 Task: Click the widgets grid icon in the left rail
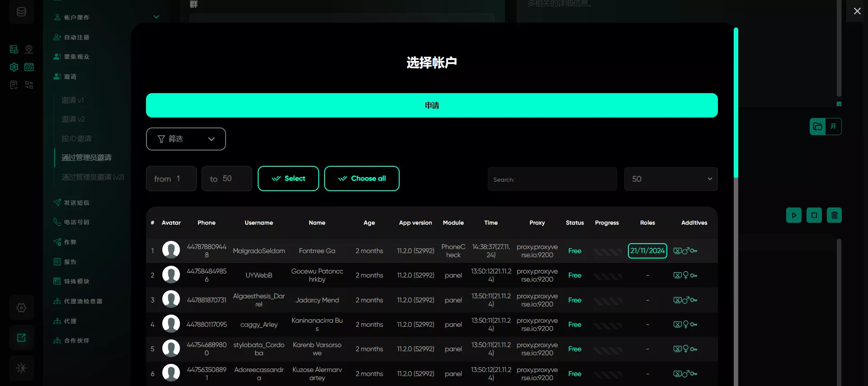(x=29, y=85)
